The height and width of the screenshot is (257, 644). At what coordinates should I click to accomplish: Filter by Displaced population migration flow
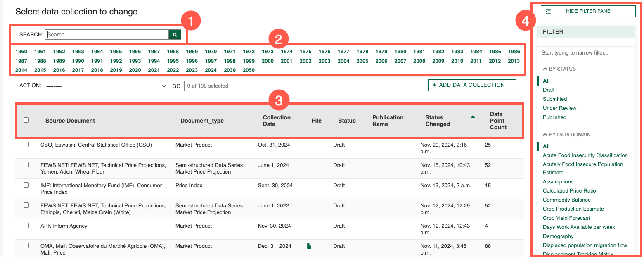[585, 245]
